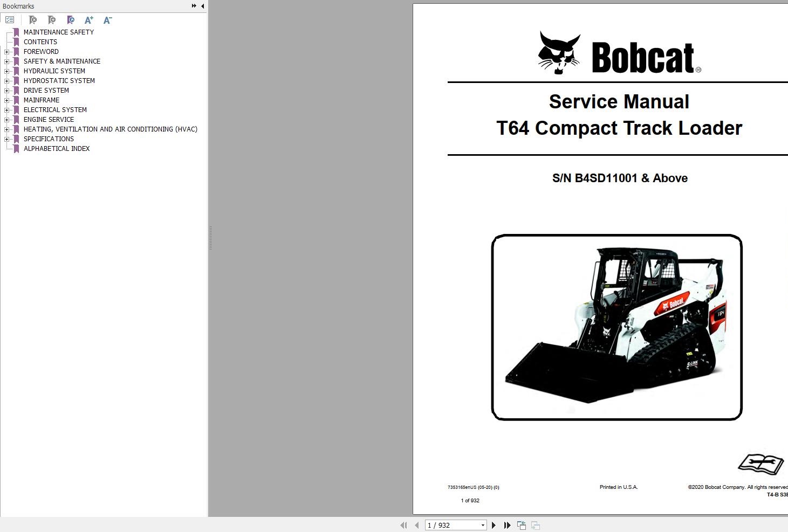Select the ENGINE SERVICE bookmark text
788x532 pixels.
(49, 120)
